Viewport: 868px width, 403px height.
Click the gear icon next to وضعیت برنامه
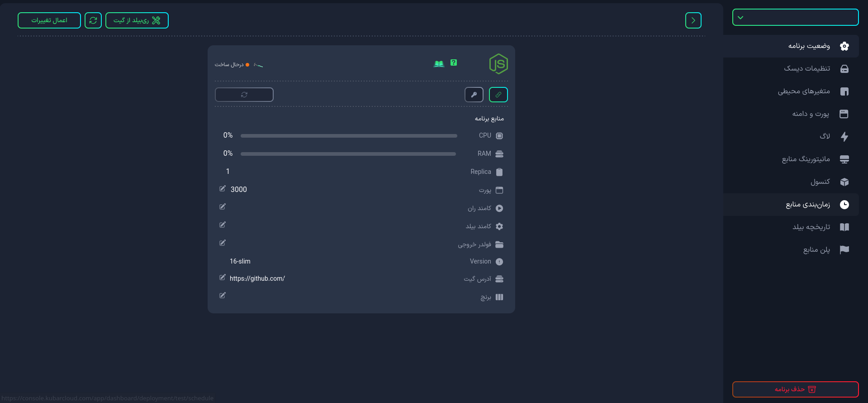coord(844,46)
